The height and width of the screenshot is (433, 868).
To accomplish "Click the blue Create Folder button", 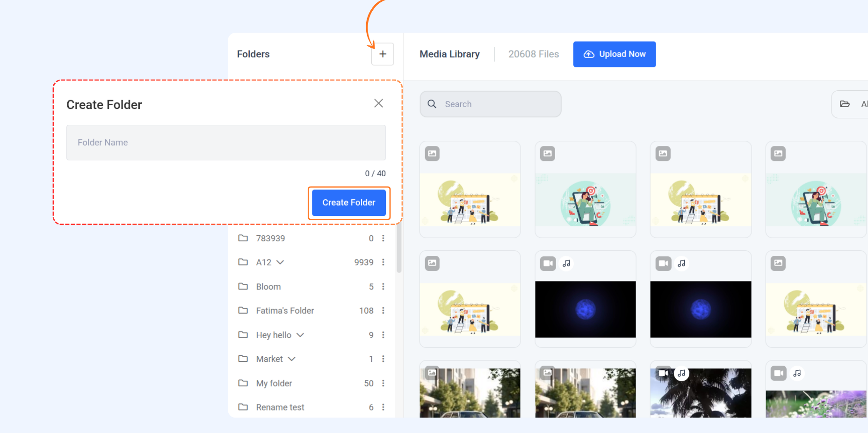I will tap(349, 202).
